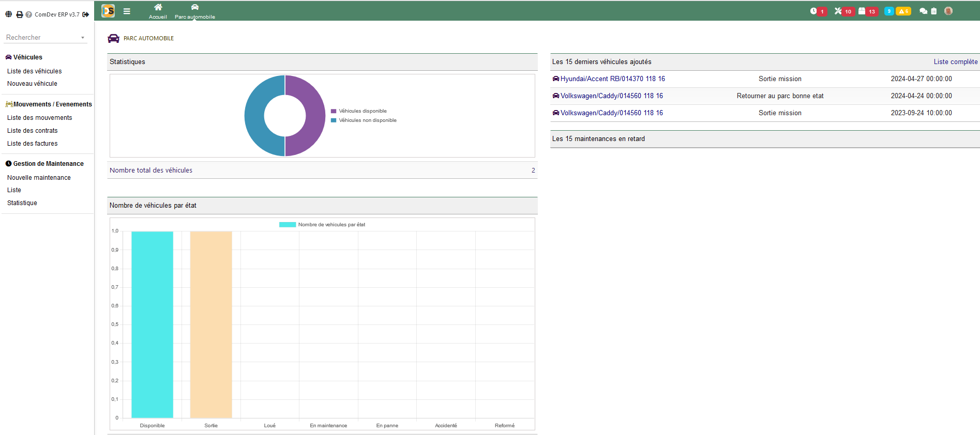Click the user avatar picture
Image resolution: width=980 pixels, height=435 pixels.
coord(948,11)
